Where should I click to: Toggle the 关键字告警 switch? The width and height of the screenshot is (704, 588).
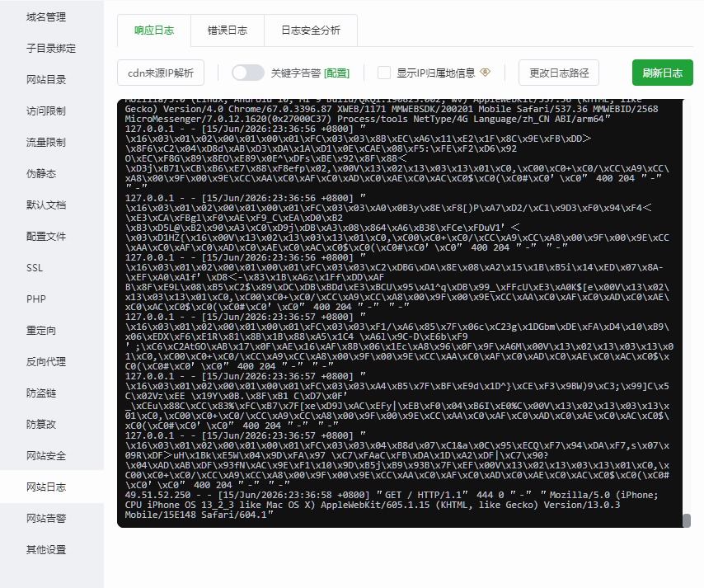248,73
